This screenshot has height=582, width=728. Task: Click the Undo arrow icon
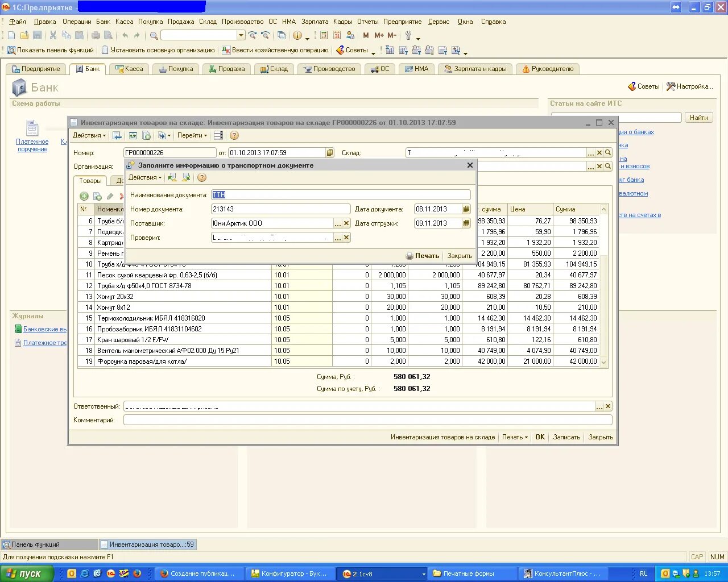125,35
